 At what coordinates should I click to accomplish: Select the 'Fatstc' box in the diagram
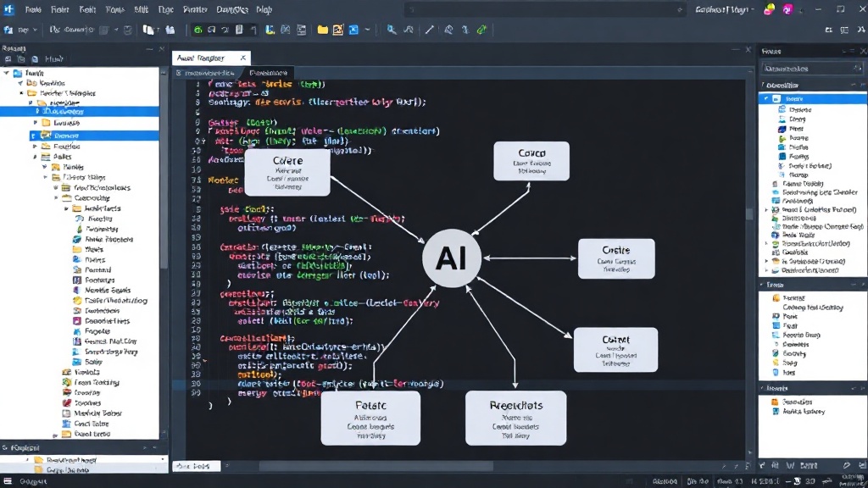pyautogui.click(x=370, y=419)
